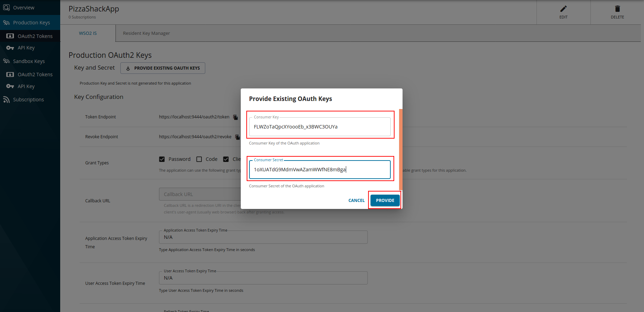Expand the Production Keys sidebar section
Screen dimensions: 644x312
click(x=31, y=23)
